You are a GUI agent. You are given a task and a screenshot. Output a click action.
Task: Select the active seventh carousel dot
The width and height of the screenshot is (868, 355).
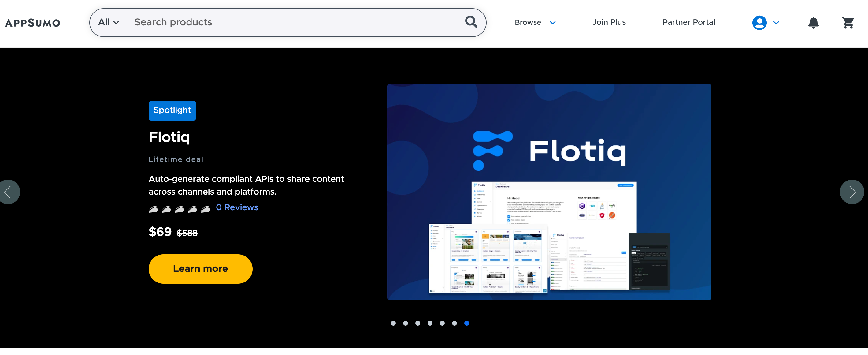click(466, 323)
